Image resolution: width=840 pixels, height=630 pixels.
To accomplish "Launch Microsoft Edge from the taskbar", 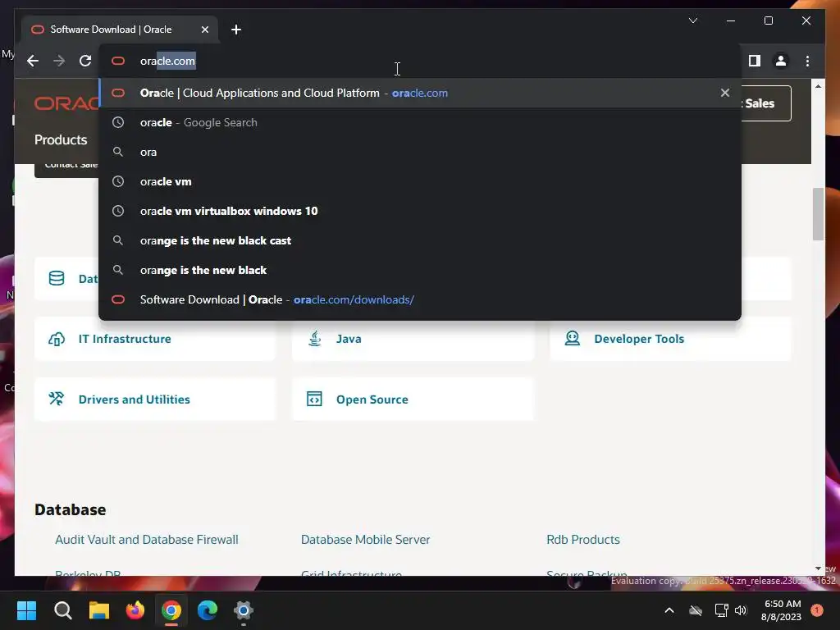I will (x=208, y=610).
